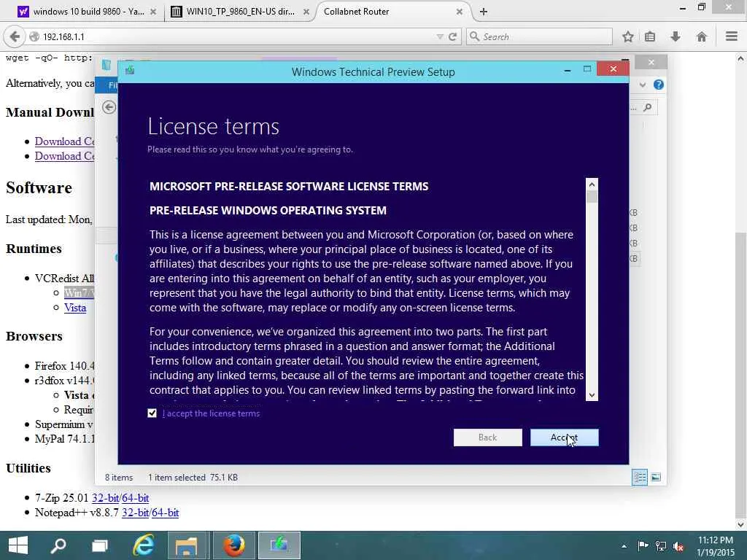Open a new Firefox tab
Viewport: 747px width, 560px height.
[484, 12]
